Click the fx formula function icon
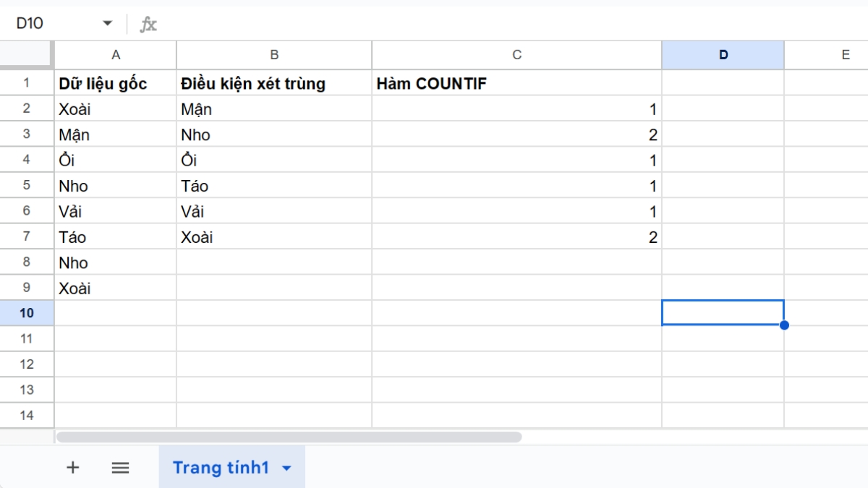868x488 pixels. pyautogui.click(x=148, y=24)
